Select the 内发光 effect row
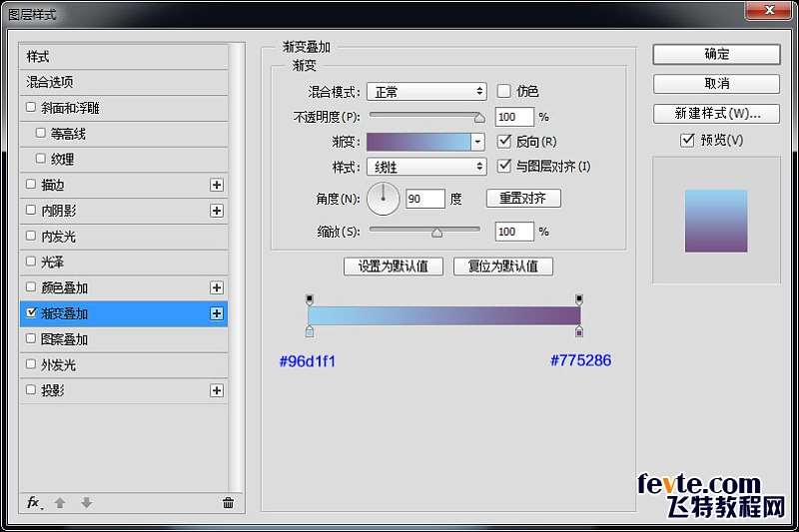 (x=124, y=237)
